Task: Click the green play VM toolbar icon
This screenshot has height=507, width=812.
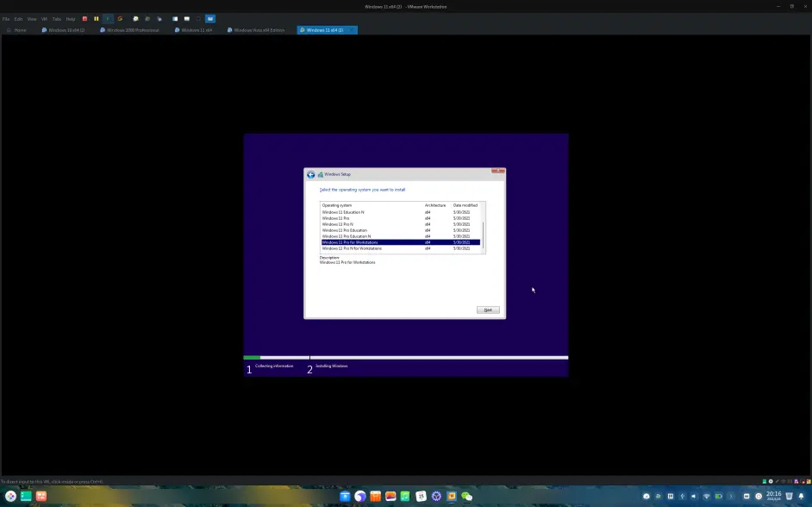Action: coord(108,19)
